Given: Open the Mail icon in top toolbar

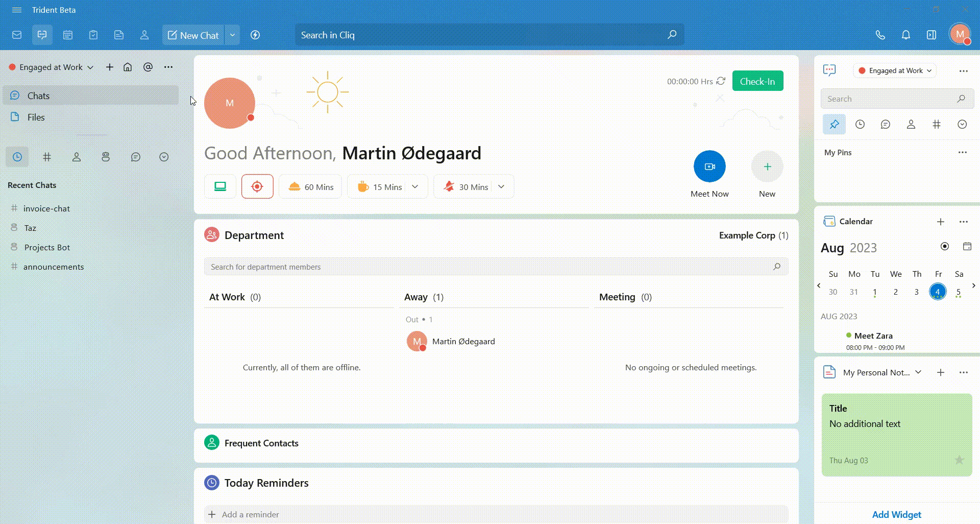Looking at the screenshot, I should click(17, 35).
